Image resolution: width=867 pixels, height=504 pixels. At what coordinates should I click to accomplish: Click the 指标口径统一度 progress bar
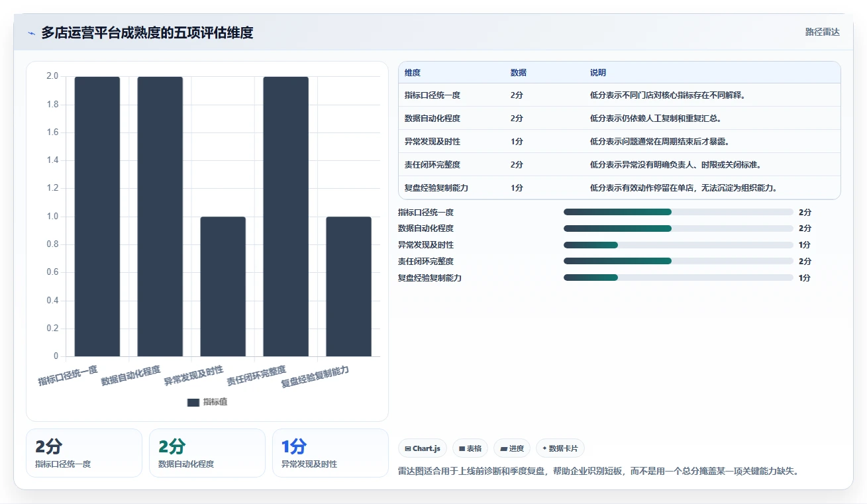pos(678,212)
